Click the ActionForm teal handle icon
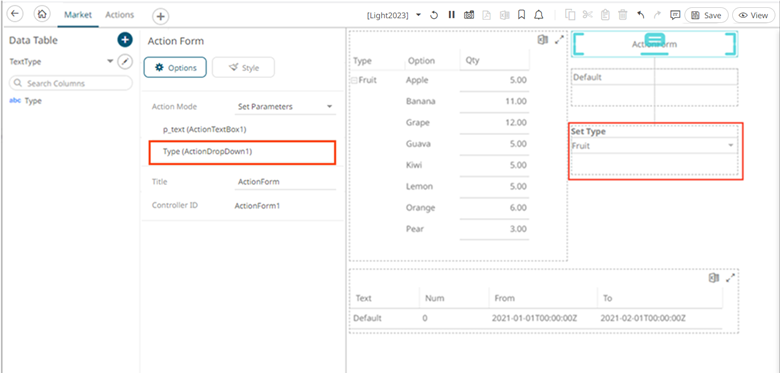Viewport: 780px width, 373px height. (x=655, y=40)
